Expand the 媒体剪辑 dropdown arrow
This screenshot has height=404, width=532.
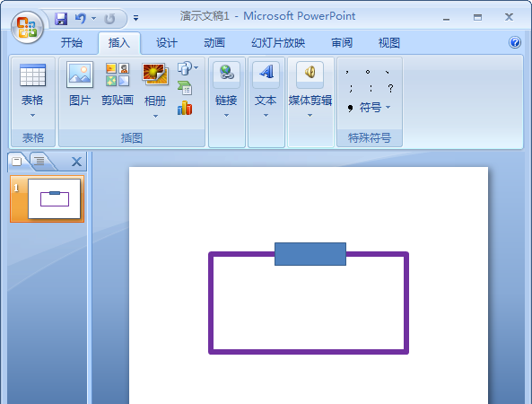[310, 116]
